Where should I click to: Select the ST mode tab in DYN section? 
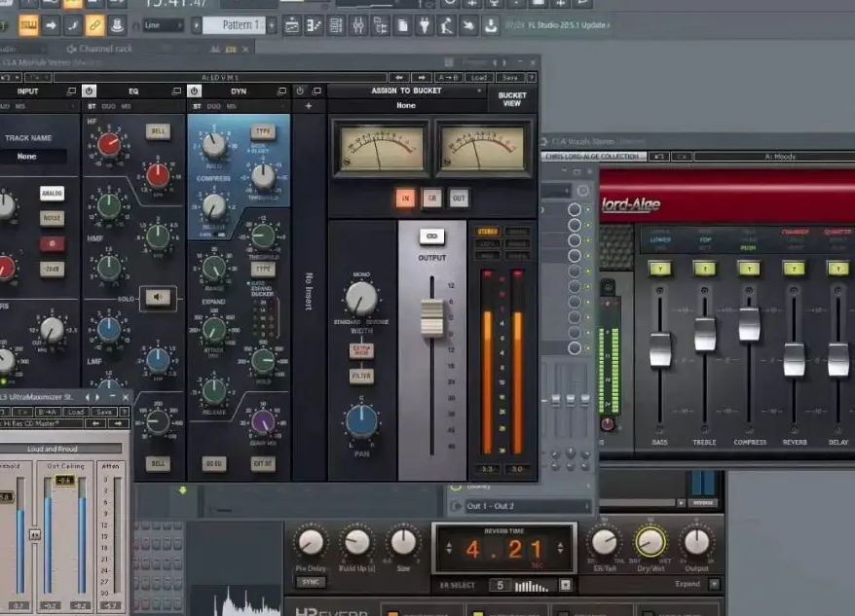[197, 106]
